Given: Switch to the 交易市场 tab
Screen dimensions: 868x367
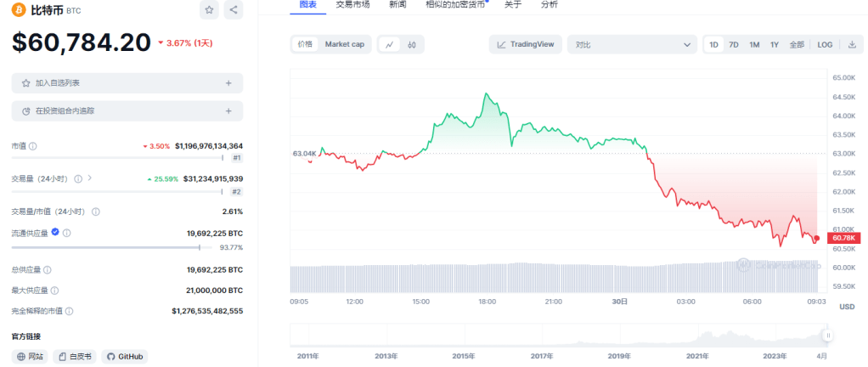Looking at the screenshot, I should pyautogui.click(x=352, y=4).
